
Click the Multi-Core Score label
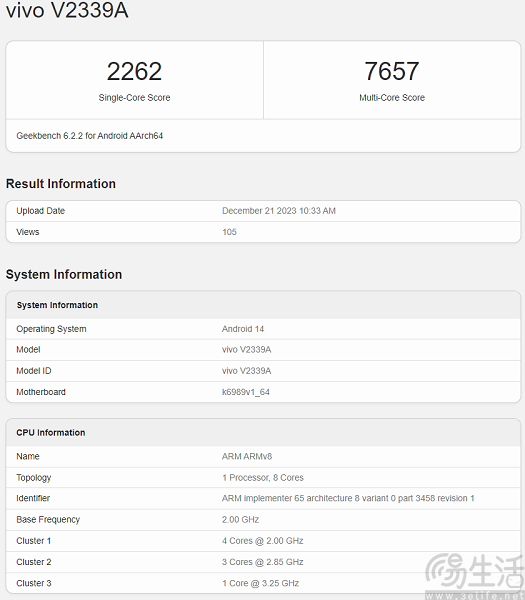pyautogui.click(x=392, y=98)
